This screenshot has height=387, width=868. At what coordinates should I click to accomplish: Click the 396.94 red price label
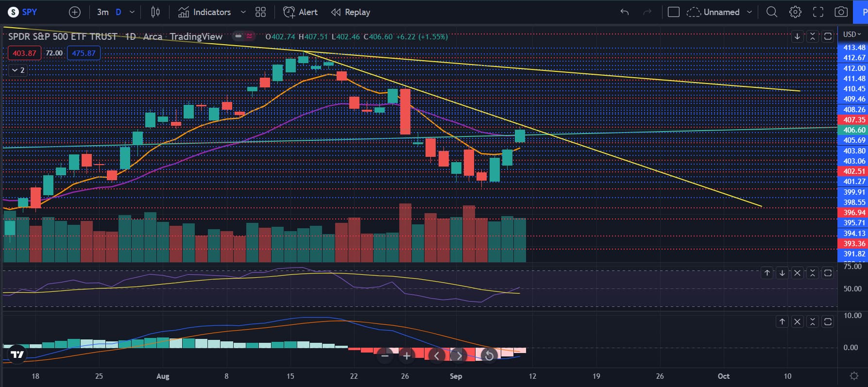point(854,213)
